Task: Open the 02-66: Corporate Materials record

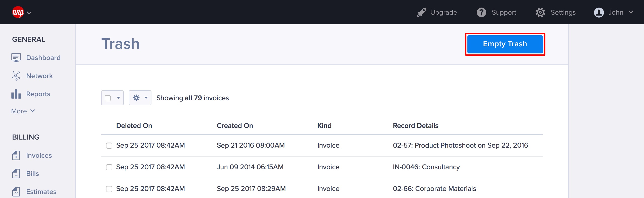Action: [x=434, y=189]
